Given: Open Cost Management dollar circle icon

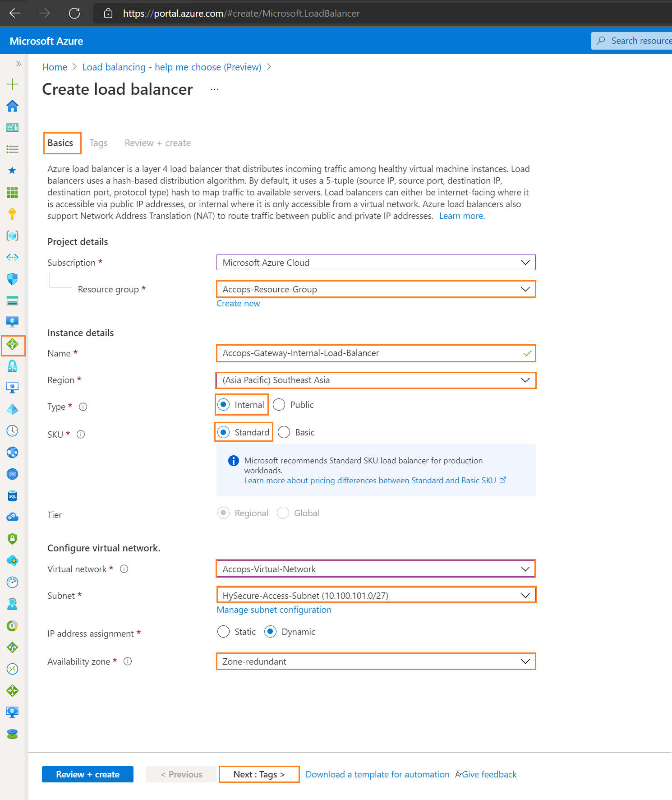Looking at the screenshot, I should tap(12, 626).
